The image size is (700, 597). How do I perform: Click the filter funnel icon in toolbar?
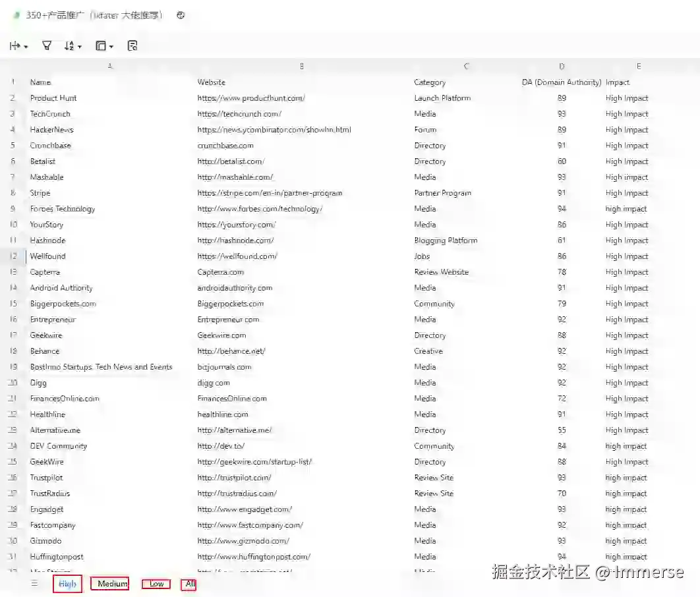click(x=46, y=45)
